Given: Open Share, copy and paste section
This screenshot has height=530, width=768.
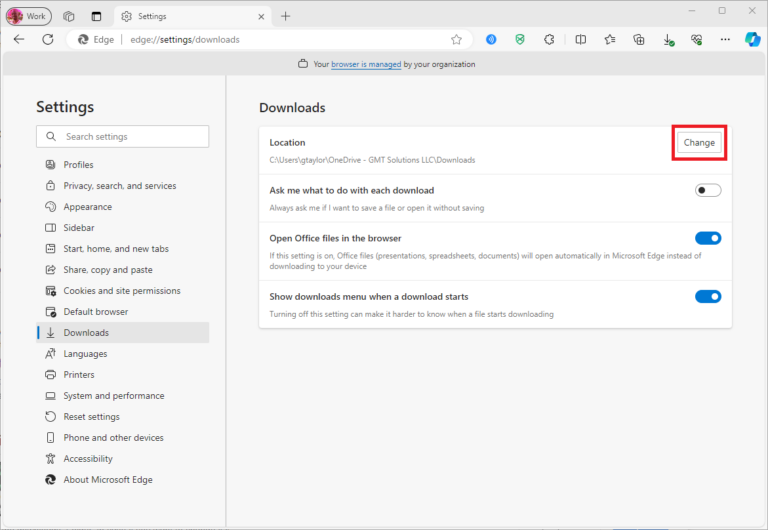Looking at the screenshot, I should coord(122,270).
